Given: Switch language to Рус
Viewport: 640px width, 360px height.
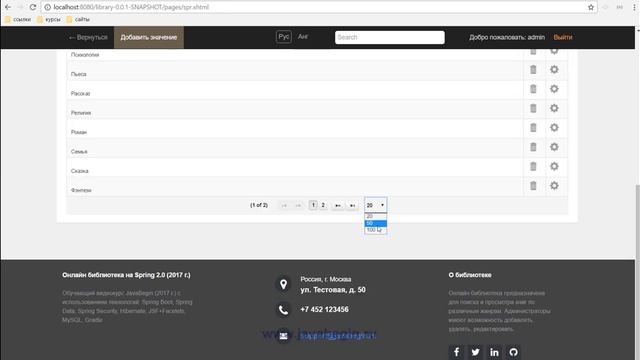Looking at the screenshot, I should tap(284, 37).
